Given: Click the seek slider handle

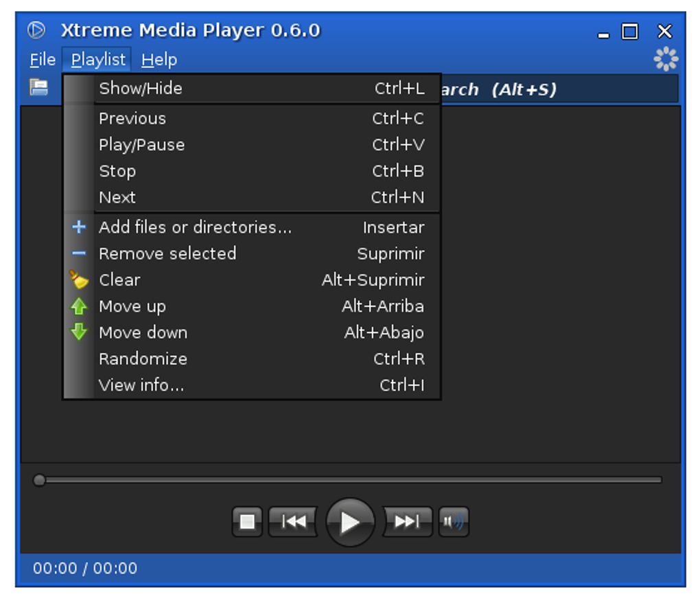Looking at the screenshot, I should [x=39, y=480].
